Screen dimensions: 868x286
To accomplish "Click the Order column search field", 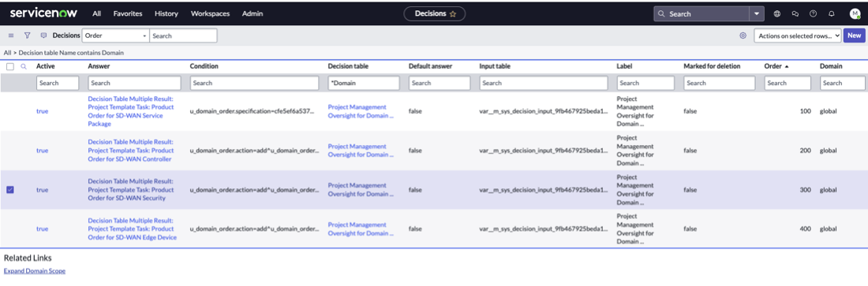I will point(788,83).
